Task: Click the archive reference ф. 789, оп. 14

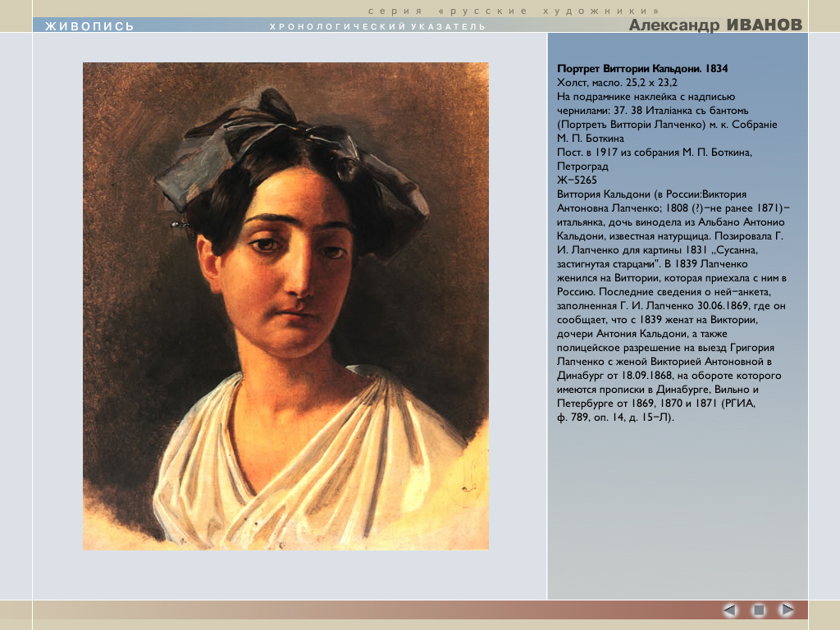Action: pos(614,418)
